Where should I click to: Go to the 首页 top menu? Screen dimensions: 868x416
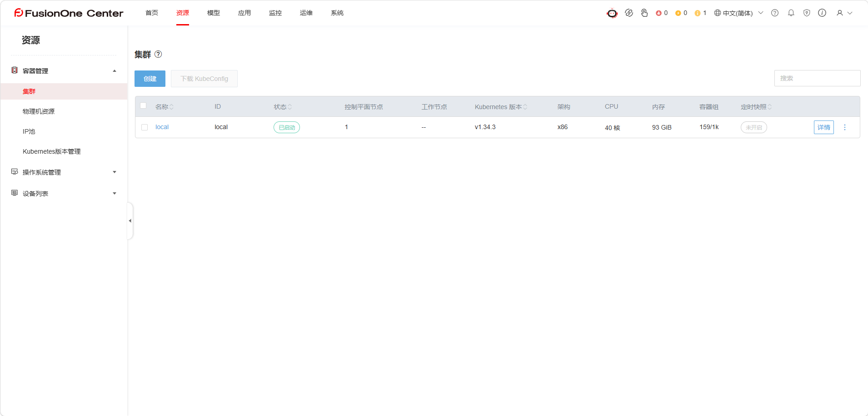tap(152, 13)
